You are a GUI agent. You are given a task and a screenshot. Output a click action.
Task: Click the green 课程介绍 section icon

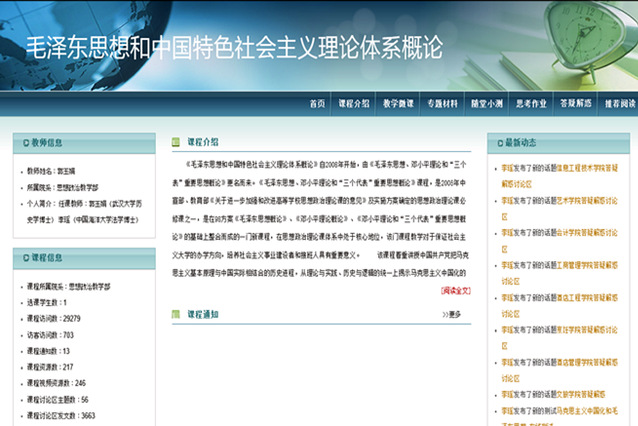[x=177, y=143]
